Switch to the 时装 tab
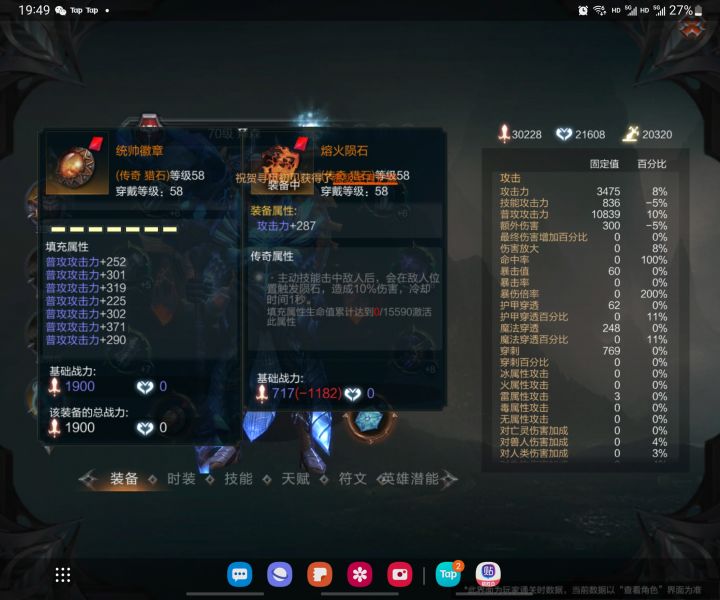 coord(181,479)
